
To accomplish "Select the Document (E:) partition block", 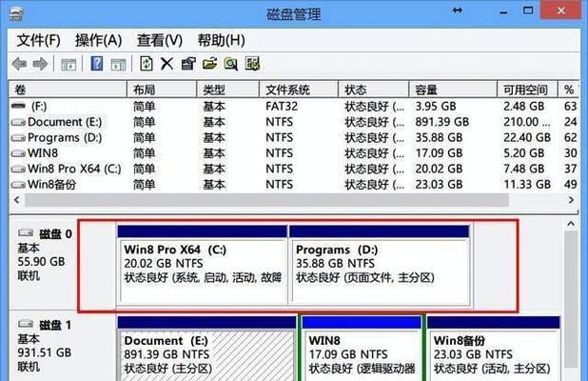I will coord(206,349).
